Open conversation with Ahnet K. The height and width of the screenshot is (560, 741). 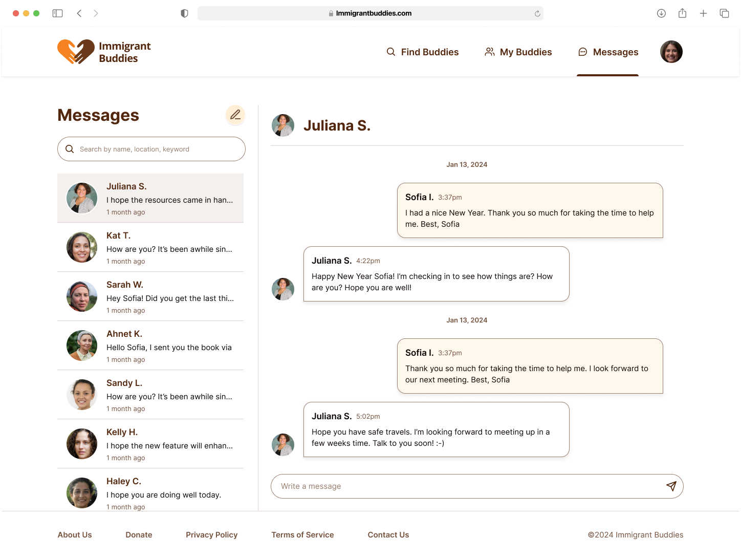(150, 346)
